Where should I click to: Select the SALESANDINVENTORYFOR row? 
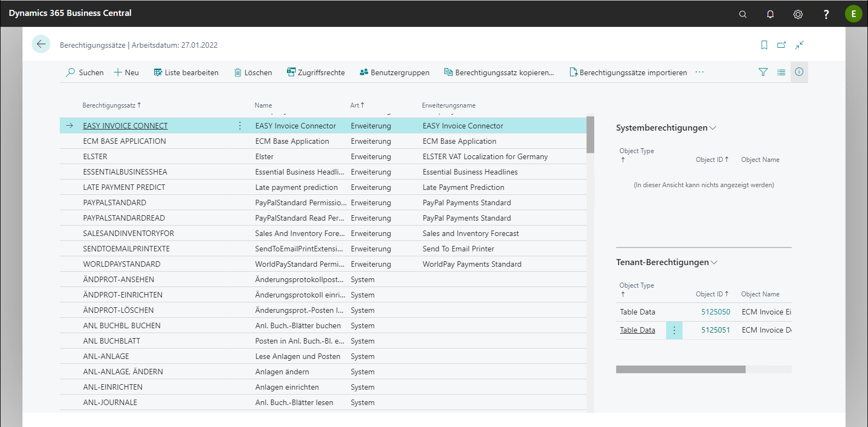[x=323, y=233]
